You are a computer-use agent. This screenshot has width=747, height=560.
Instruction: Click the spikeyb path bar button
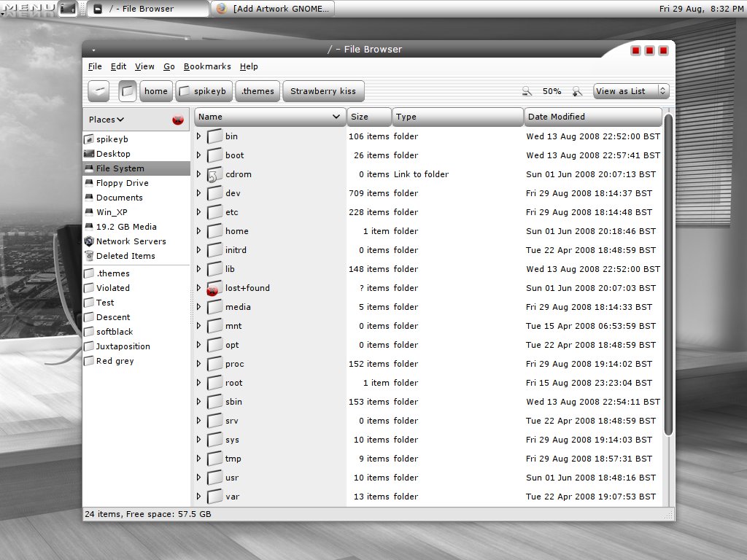pyautogui.click(x=204, y=91)
